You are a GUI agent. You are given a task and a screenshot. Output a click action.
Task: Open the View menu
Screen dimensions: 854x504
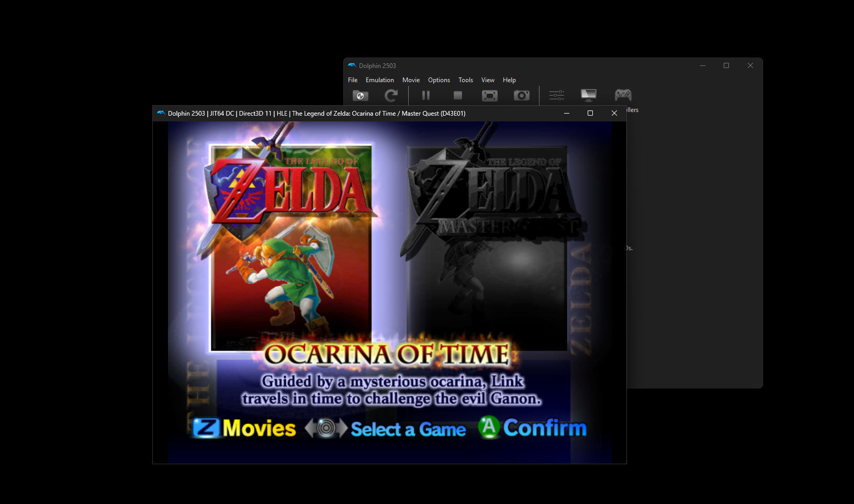pyautogui.click(x=488, y=80)
